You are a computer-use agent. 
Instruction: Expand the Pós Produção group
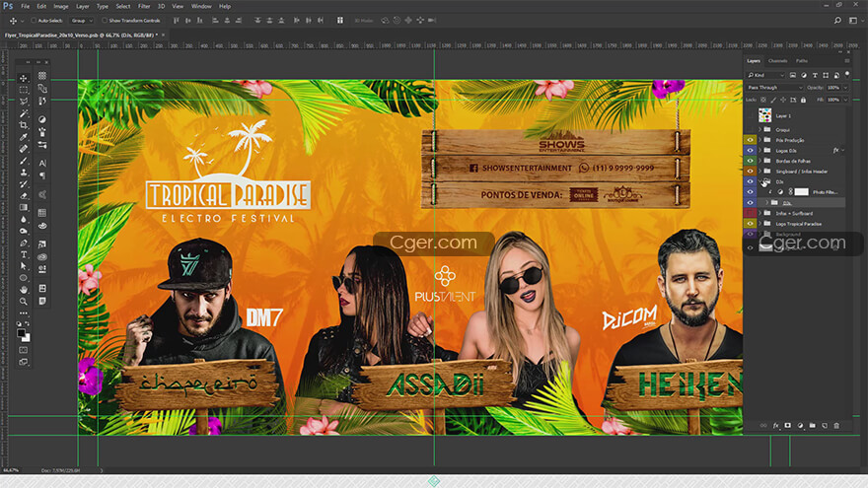coord(760,141)
